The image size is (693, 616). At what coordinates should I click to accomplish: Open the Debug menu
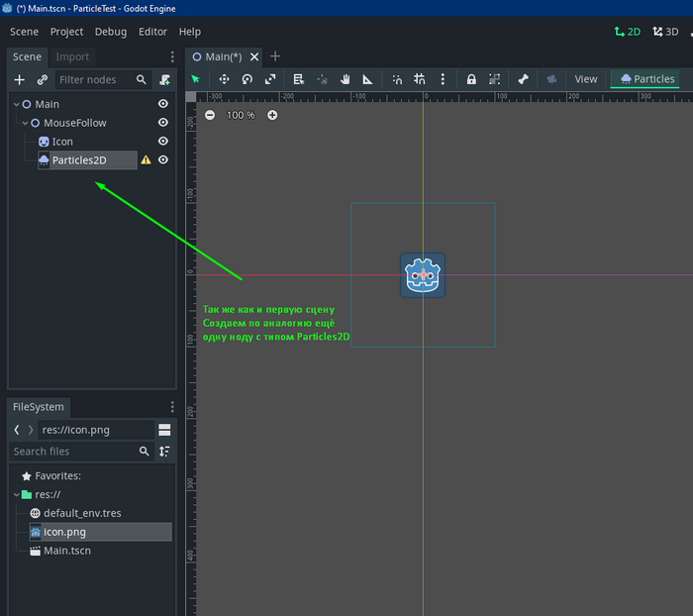[111, 32]
